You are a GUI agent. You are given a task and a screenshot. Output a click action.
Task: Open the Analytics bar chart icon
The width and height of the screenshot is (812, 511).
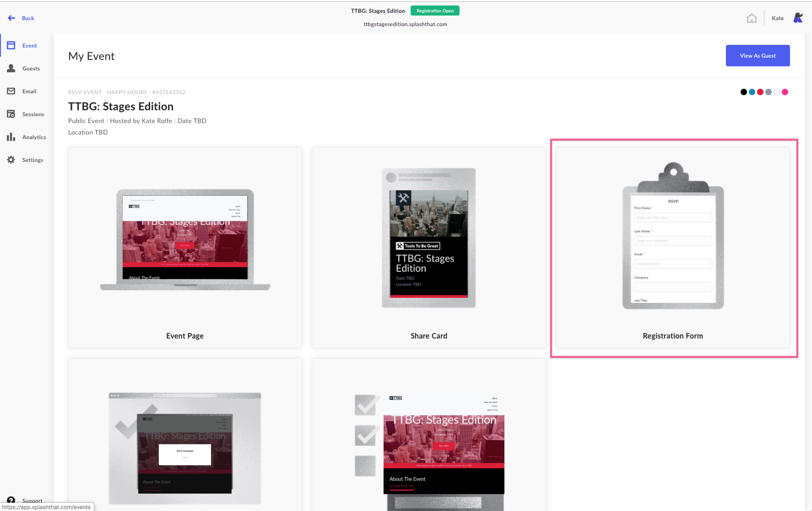11,137
